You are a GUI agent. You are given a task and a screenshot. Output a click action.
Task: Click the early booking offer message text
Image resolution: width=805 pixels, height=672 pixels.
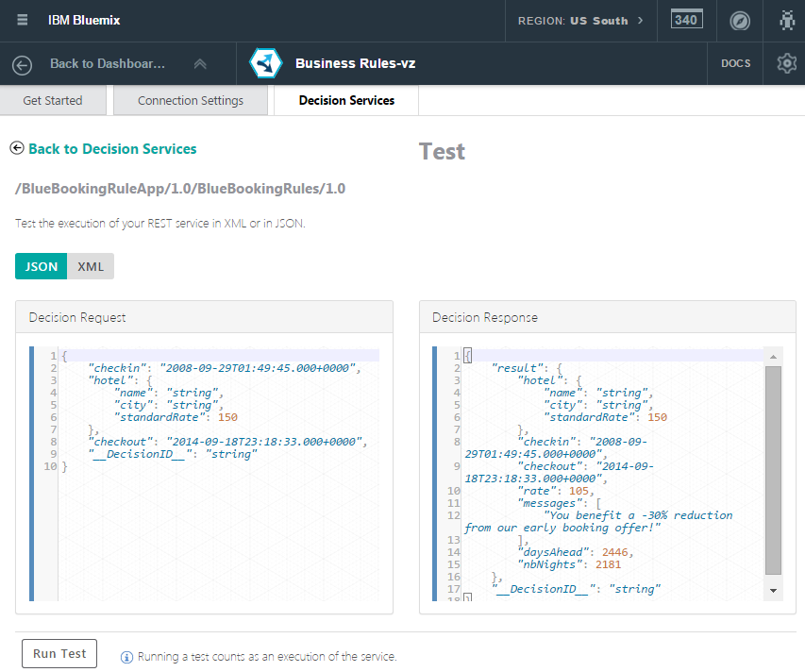click(x=598, y=522)
